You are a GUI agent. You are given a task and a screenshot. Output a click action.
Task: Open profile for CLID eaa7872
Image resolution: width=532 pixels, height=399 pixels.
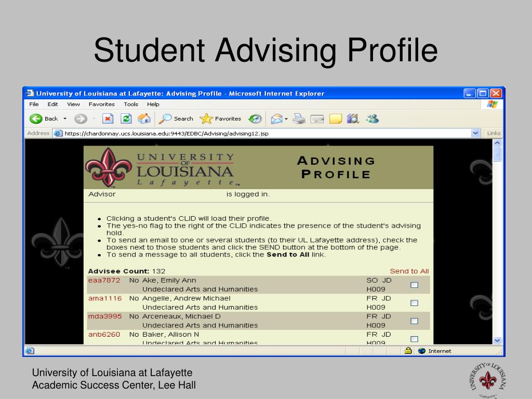[104, 280]
